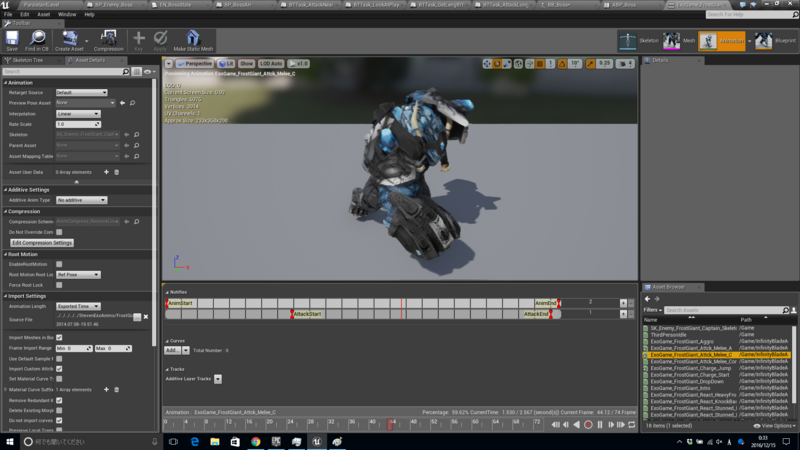Open Retarget Source dropdown
This screenshot has width=800, height=450.
[81, 92]
